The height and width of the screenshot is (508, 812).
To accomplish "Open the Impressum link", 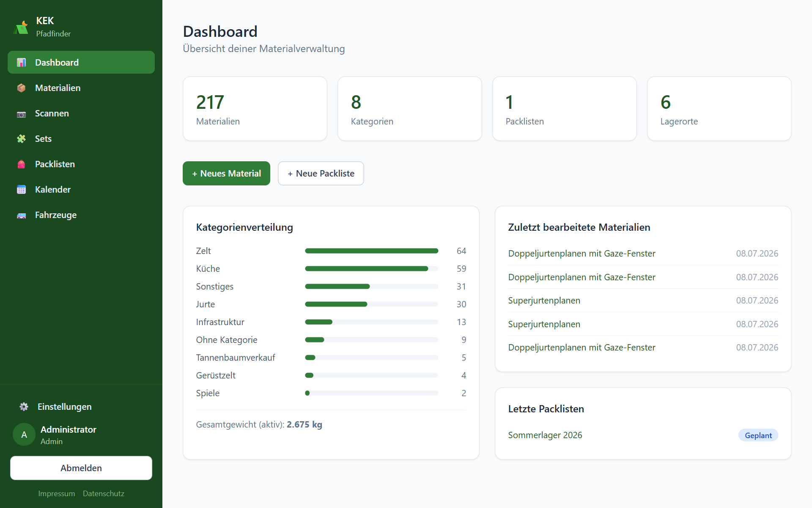I will (x=56, y=493).
